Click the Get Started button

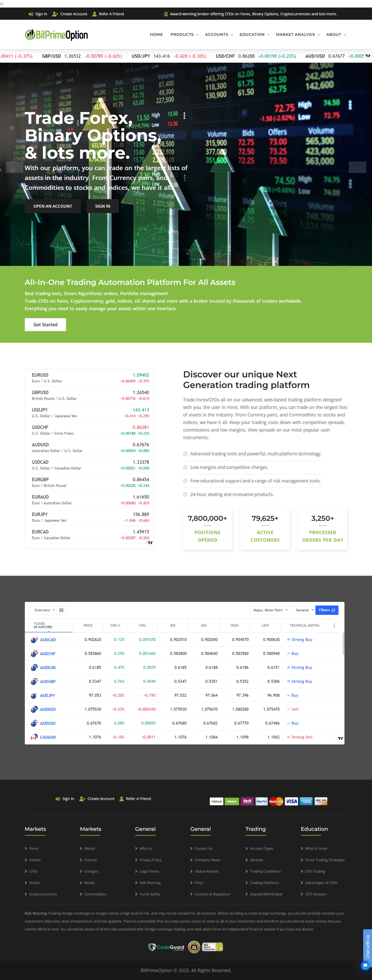click(x=45, y=325)
